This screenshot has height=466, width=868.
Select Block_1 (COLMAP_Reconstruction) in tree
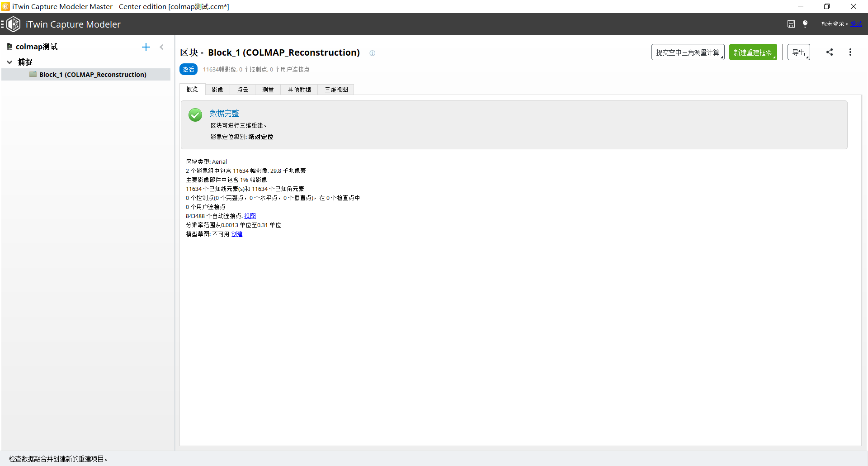pos(93,75)
